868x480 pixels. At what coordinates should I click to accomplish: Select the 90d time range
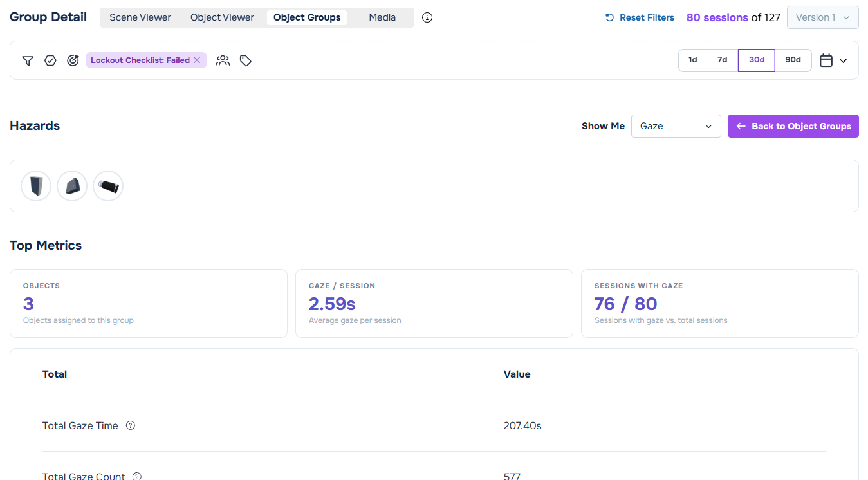793,60
